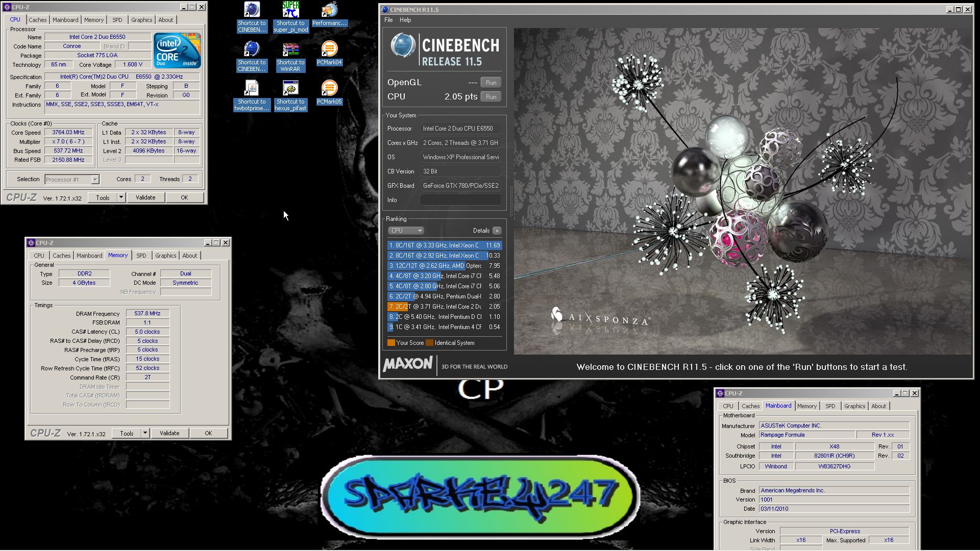980x551 pixels.
Task: Click the rendered scene preview image
Action: 742,191
